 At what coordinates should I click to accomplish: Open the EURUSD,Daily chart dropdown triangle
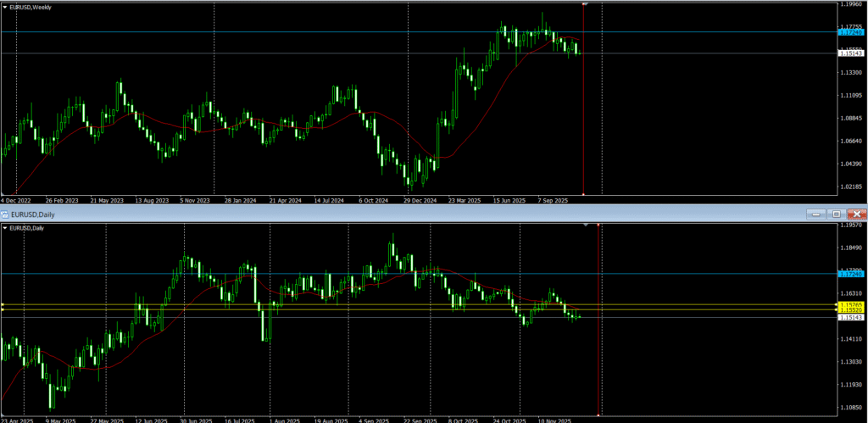[x=6, y=228]
